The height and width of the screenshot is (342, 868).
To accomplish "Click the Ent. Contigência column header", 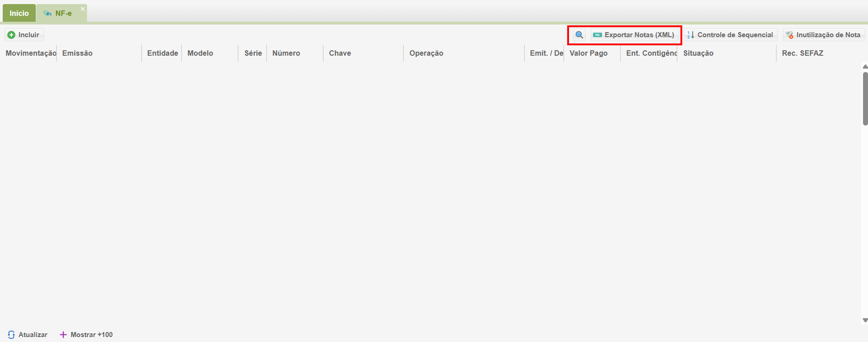I will 649,53.
